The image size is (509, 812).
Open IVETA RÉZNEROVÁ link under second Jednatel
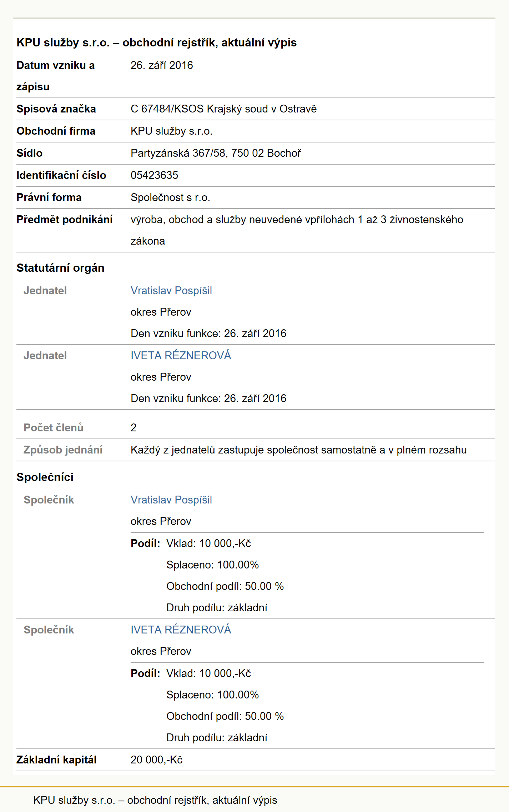(181, 355)
